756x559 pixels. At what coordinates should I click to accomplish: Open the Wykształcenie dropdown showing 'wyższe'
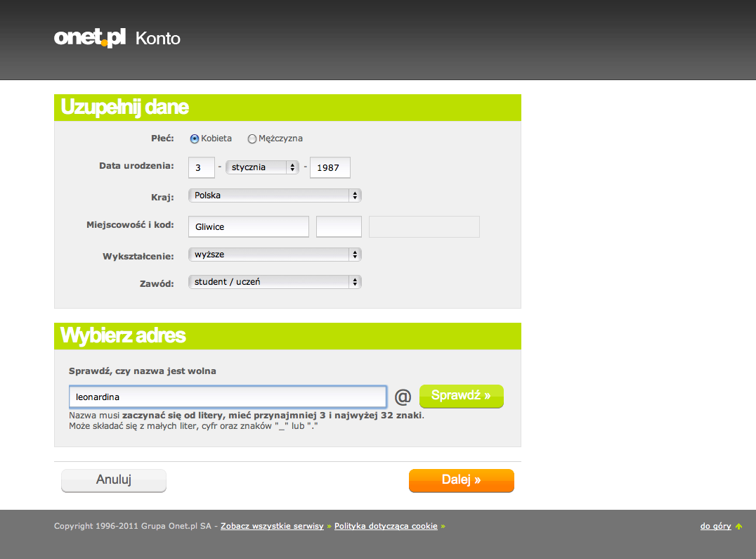pyautogui.click(x=274, y=254)
